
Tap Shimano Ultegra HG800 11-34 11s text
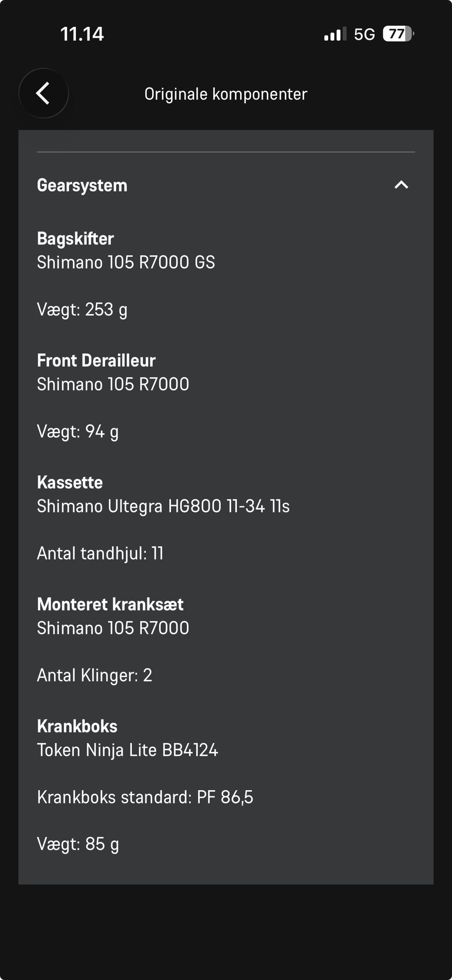[x=163, y=506]
